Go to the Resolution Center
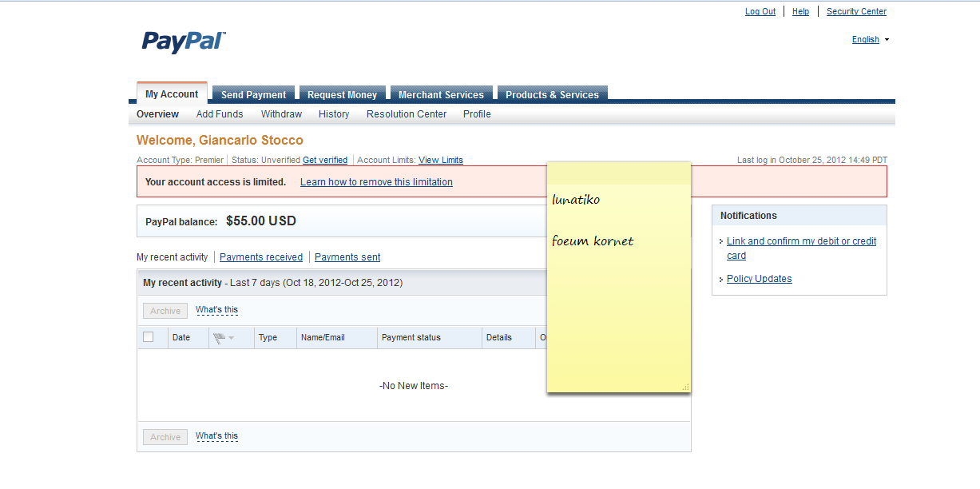 [407, 114]
